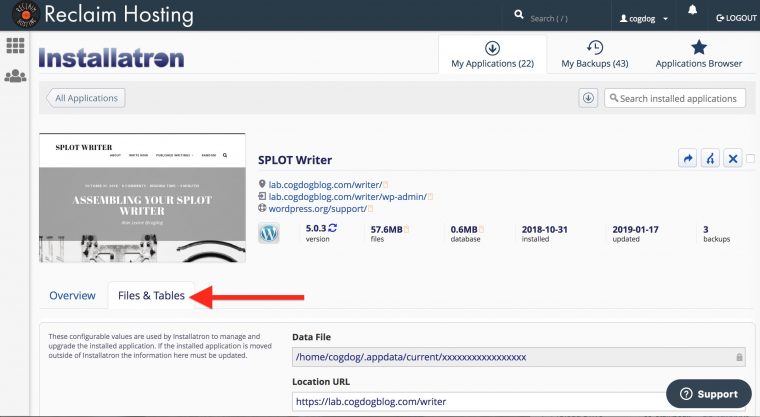Open My Backups (43) tab

(x=595, y=54)
